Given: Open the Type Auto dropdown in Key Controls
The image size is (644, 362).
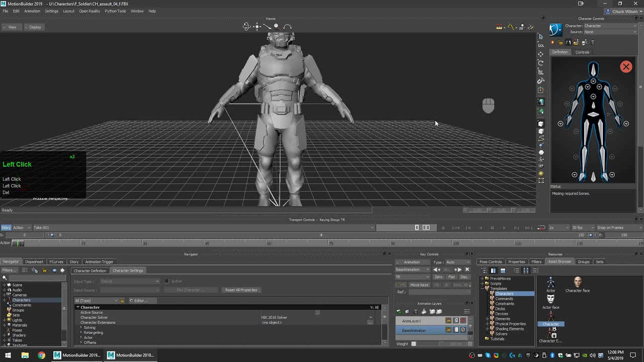Looking at the screenshot, I should tap(457, 262).
